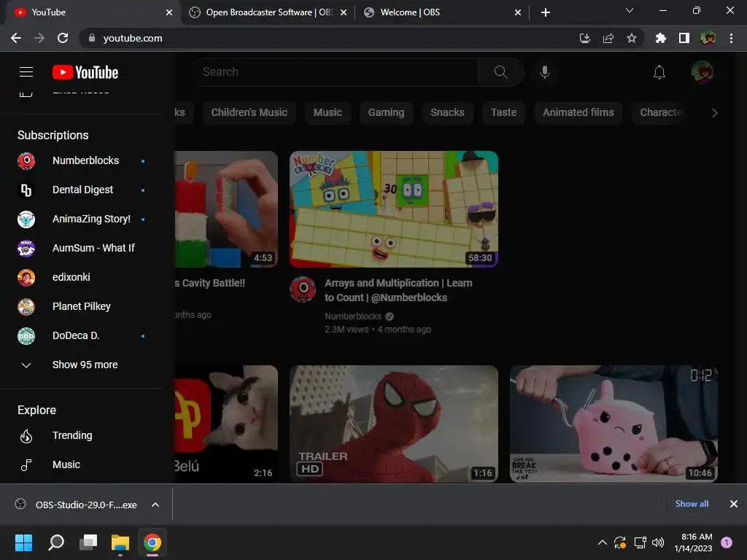Viewport: 747px width, 560px height.
Task: Click the Trending flame icon
Action: point(26,436)
